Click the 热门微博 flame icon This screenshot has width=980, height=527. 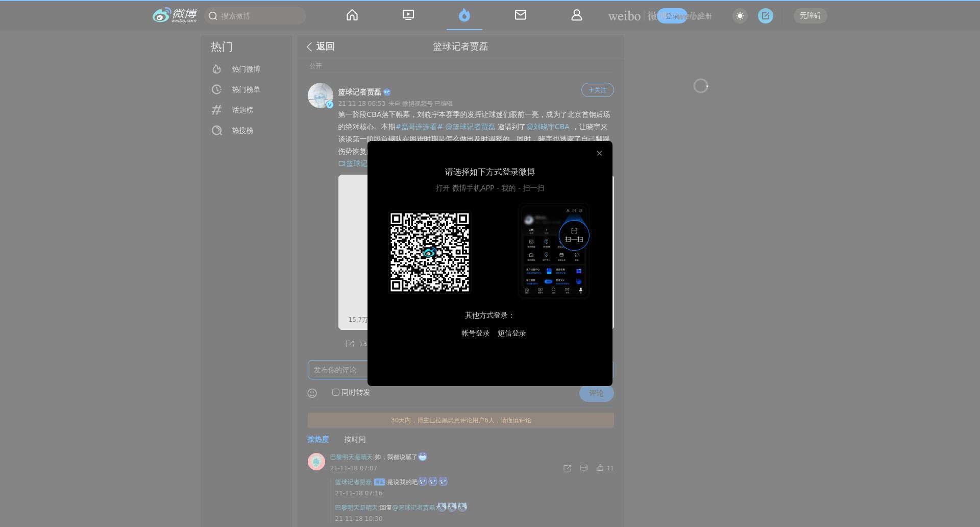coord(217,69)
